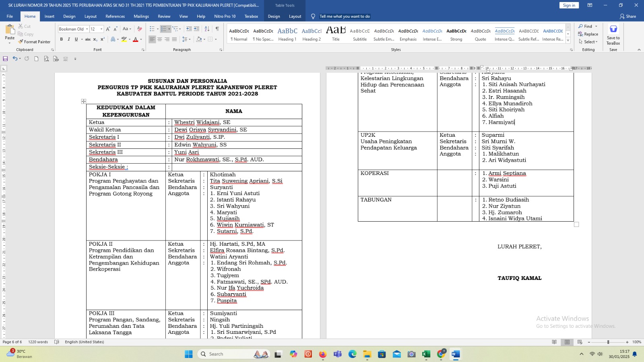Open the Table Tools Layout tab
Image resolution: width=644 pixels, height=362 pixels.
pos(295,16)
